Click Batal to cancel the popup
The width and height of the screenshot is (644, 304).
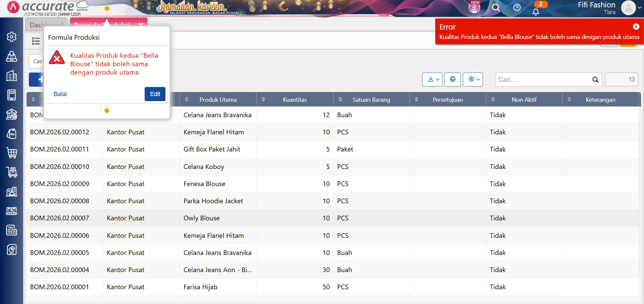(x=60, y=94)
